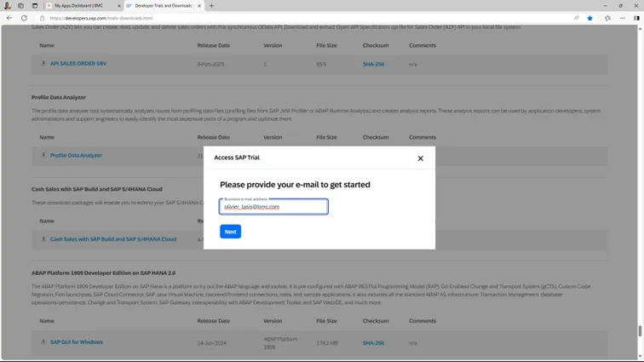Click the favorites star icon
The image size is (644, 362).
pyautogui.click(x=589, y=18)
